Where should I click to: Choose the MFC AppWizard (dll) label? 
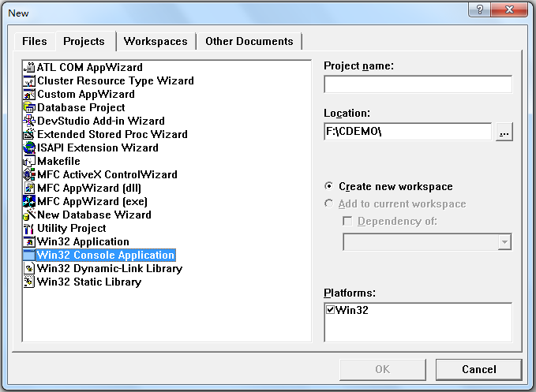click(x=89, y=188)
